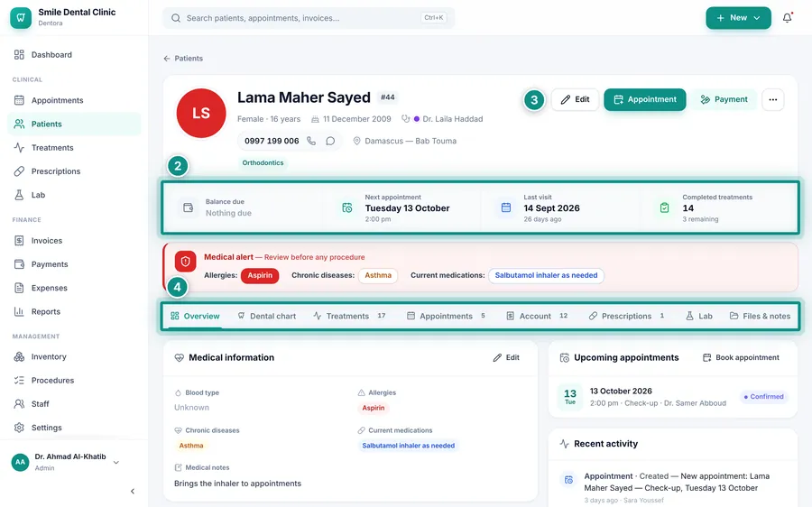The width and height of the screenshot is (812, 507).
Task: Click the Smile Dental Clinic tooth logo
Action: [21, 18]
